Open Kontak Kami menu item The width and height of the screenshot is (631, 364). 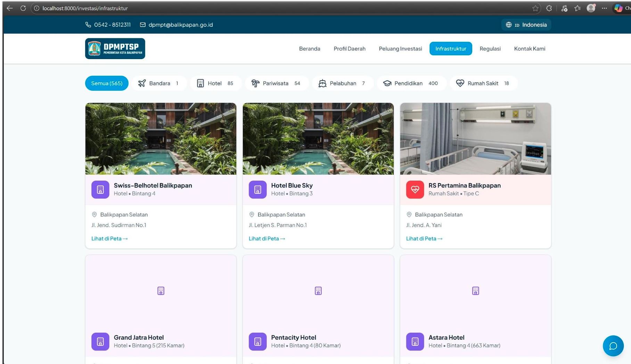[530, 49]
